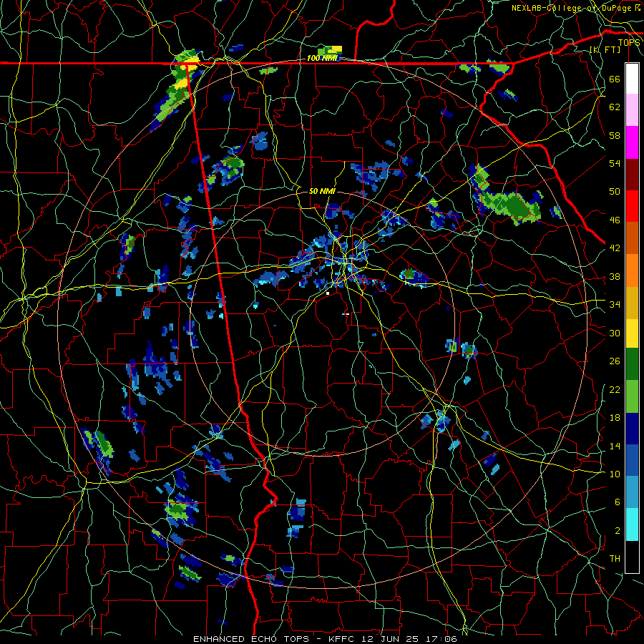Pick the bright orange legend swatch
Image resolution: width=644 pixels, height=644 pixels.
(x=632, y=270)
